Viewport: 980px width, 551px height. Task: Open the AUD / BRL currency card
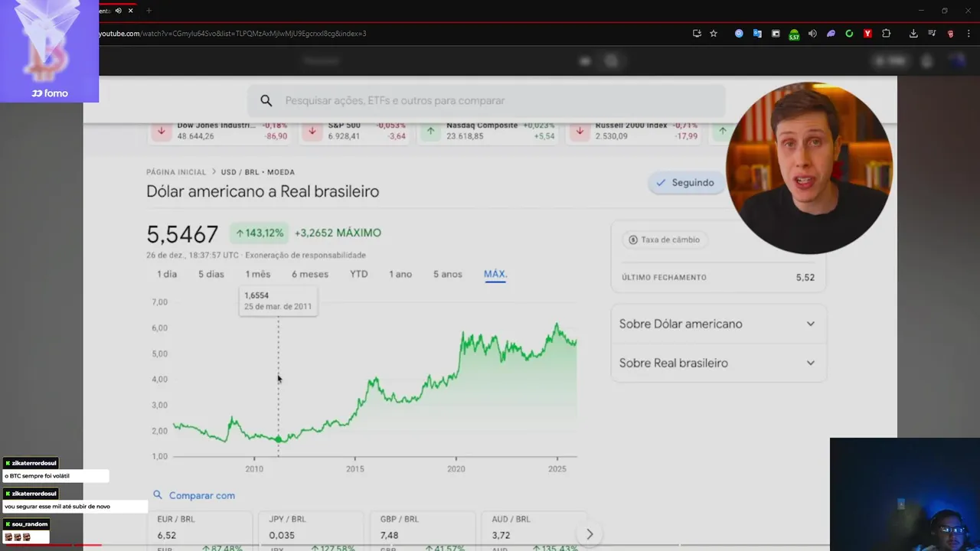535,530
